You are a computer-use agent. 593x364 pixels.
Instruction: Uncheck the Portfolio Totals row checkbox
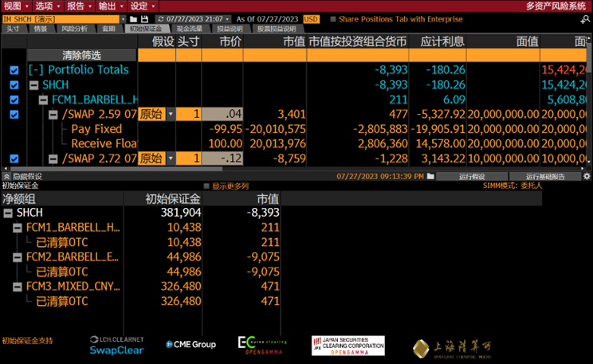tap(14, 70)
